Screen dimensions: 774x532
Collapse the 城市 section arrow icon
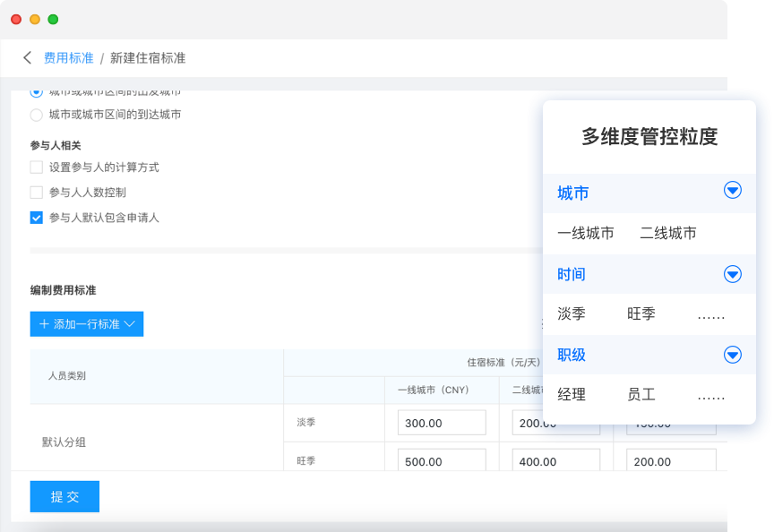(733, 191)
